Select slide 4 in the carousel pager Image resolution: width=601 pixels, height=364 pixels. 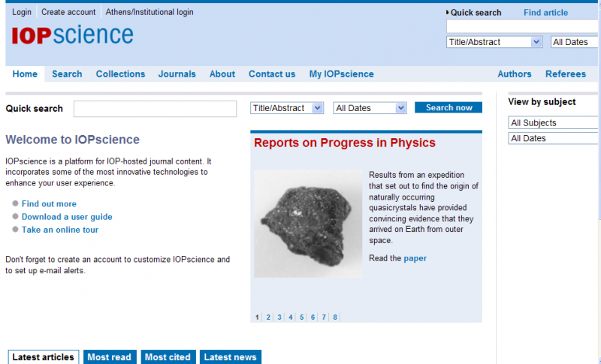pos(291,317)
